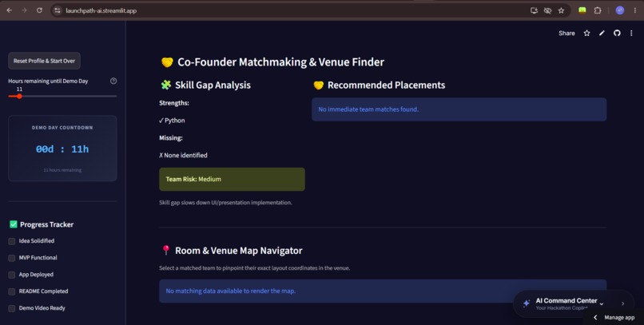Expand Manage app panel chevron
Image resolution: width=644 pixels, height=325 pixels.
(595, 317)
